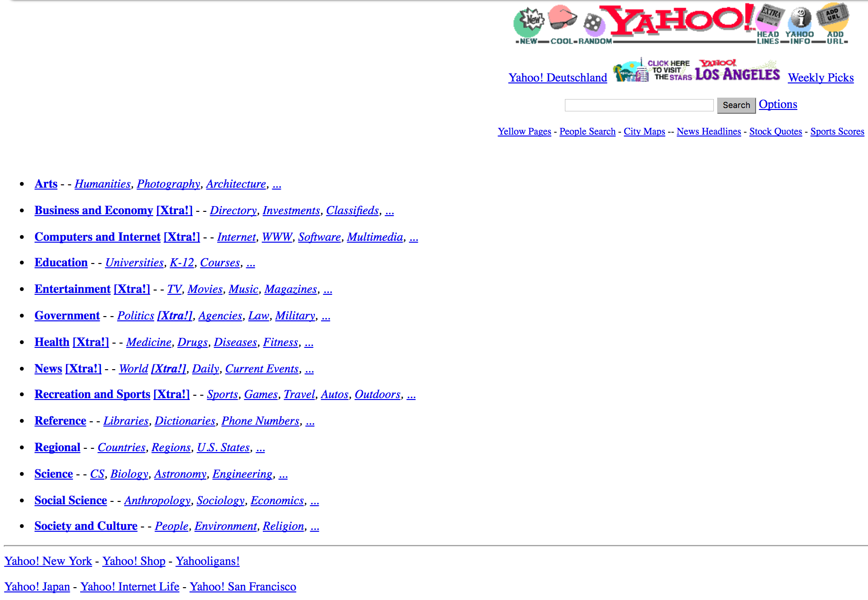Click the Search button
Viewport: 868px width, 600px height.
736,105
